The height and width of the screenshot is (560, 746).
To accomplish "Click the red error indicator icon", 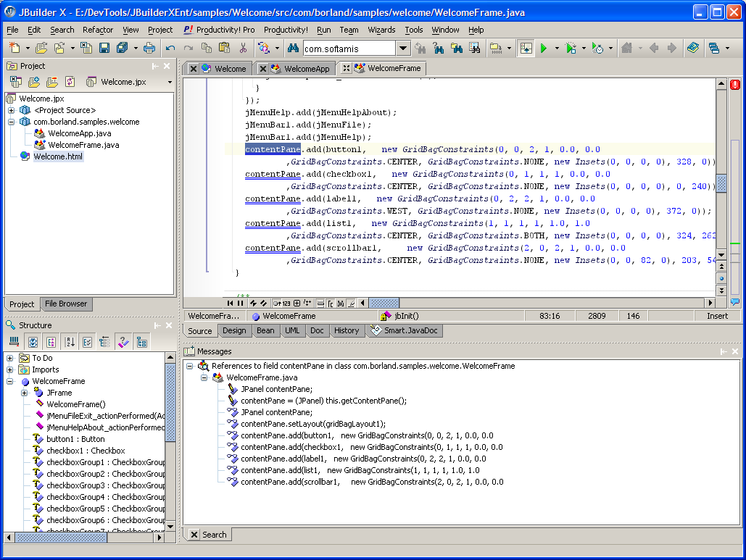I will [735, 85].
